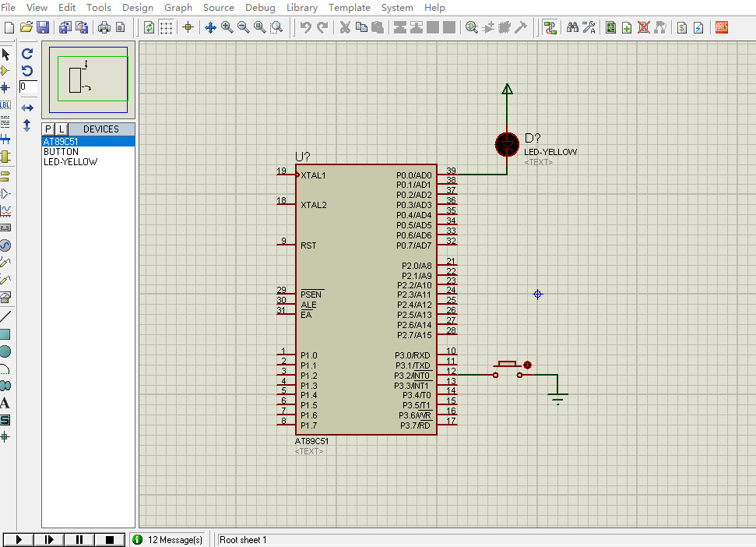Open ARES PCB layout via red icon
This screenshot has width=756, height=547.
[721, 27]
